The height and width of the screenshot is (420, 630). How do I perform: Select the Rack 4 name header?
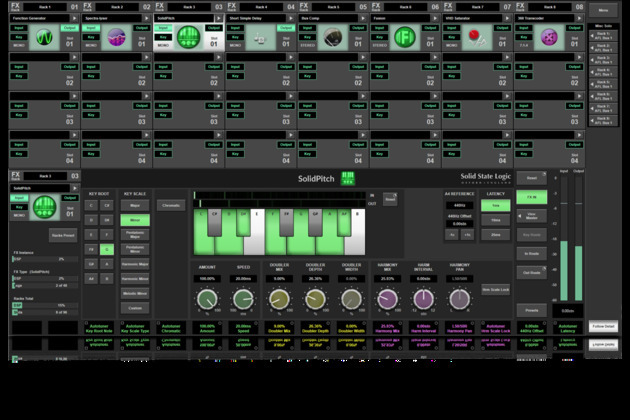click(261, 7)
